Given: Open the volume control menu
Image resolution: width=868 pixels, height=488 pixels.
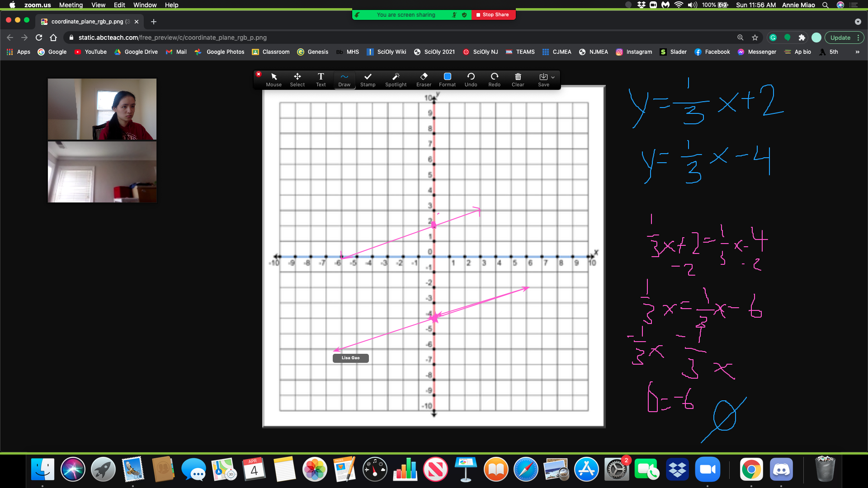Looking at the screenshot, I should pos(692,5).
